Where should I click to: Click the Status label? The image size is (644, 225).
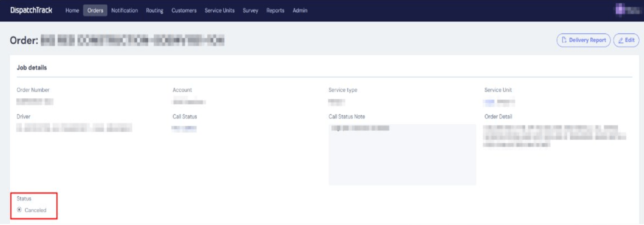pos(24,198)
